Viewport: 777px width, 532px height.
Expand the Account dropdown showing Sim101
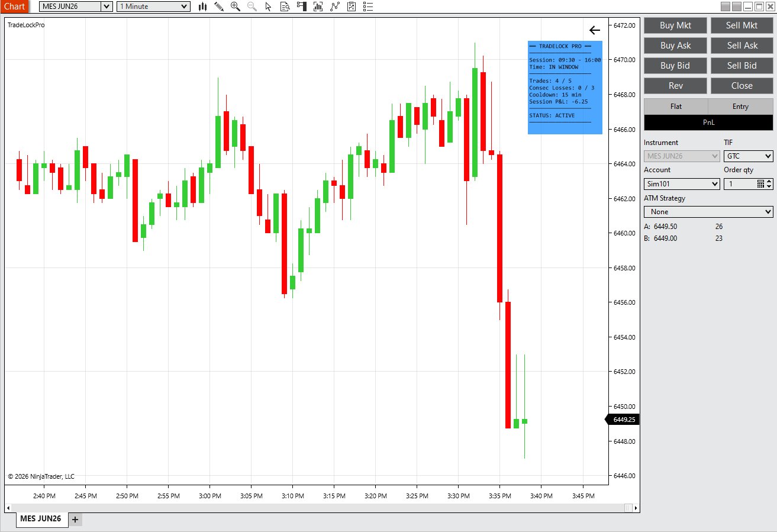coord(681,183)
